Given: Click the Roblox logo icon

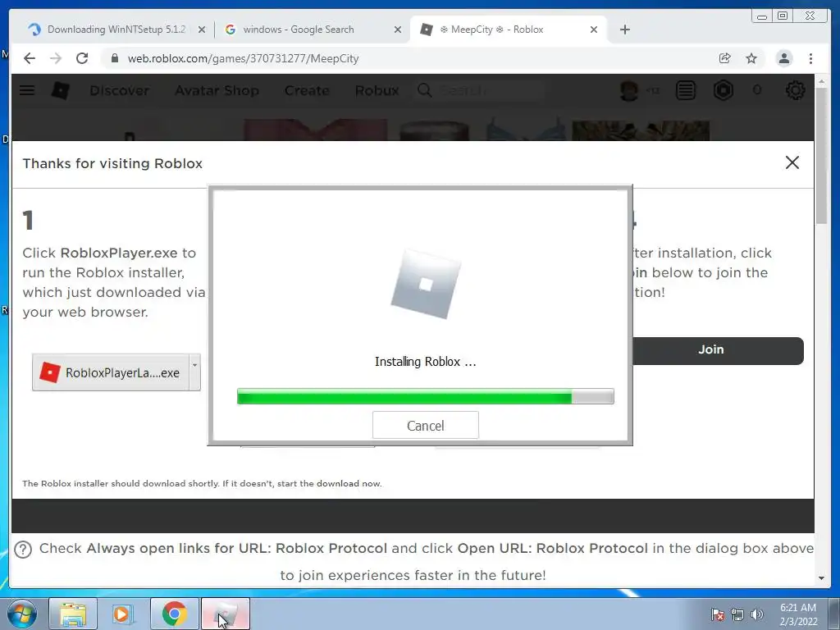Looking at the screenshot, I should pos(60,90).
